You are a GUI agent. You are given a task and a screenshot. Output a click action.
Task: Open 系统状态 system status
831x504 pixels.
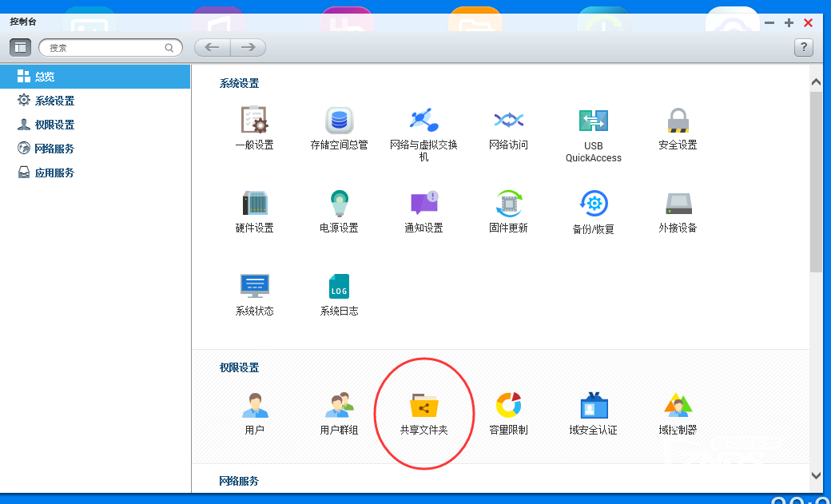[x=254, y=286]
